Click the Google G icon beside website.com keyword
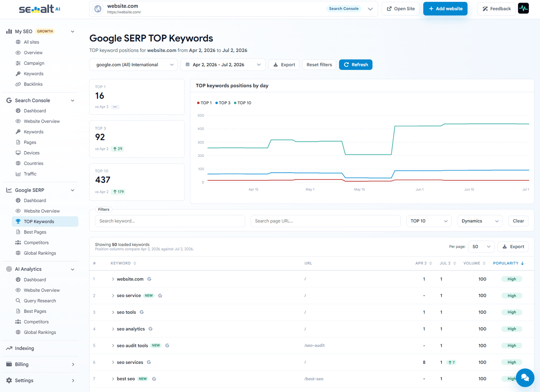The height and width of the screenshot is (392, 540). point(149,279)
